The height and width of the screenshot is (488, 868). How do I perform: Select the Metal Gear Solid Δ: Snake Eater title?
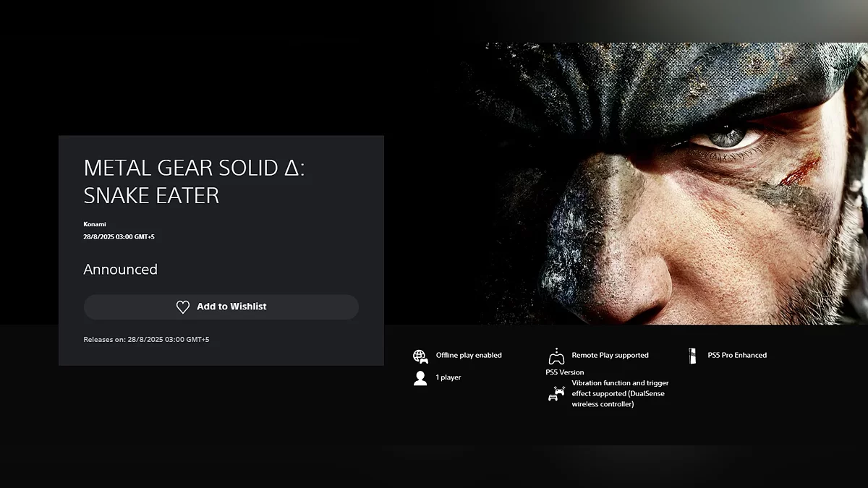click(194, 181)
